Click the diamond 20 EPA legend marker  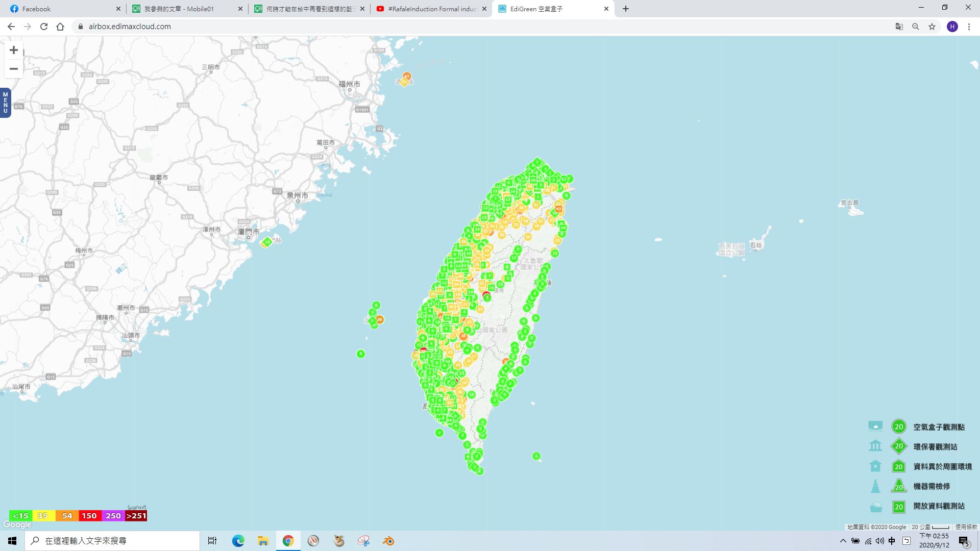899,446
